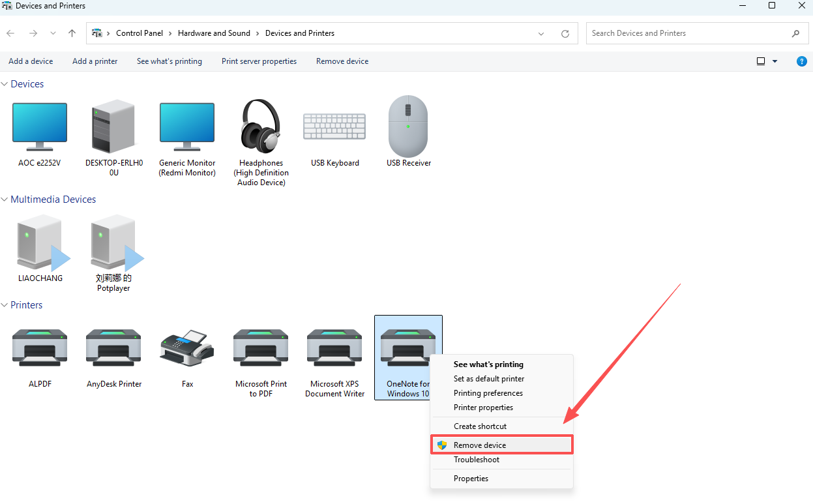
Task: Select the LIAOCHANG multimedia device
Action: tap(40, 243)
